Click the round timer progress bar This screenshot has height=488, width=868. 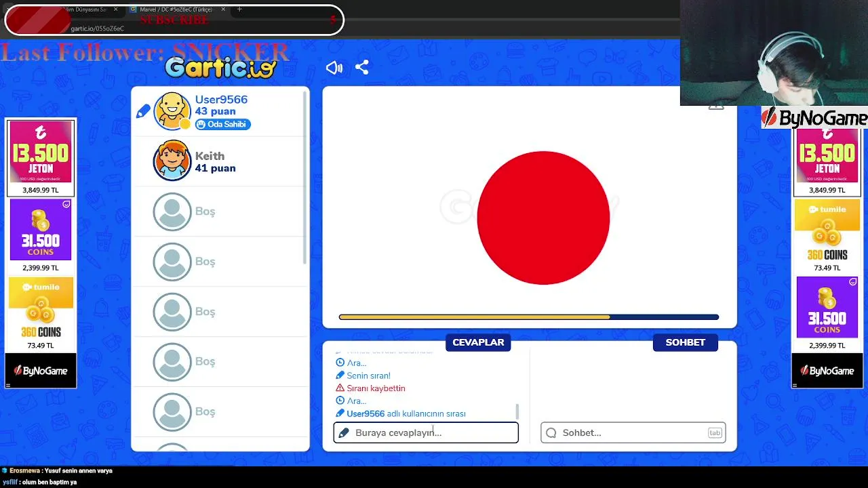[529, 317]
